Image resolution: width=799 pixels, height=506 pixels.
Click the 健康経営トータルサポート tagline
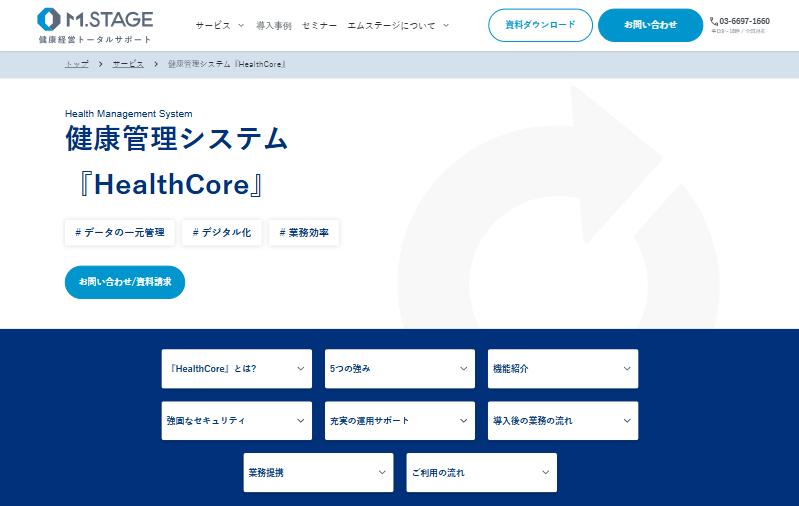[x=95, y=39]
